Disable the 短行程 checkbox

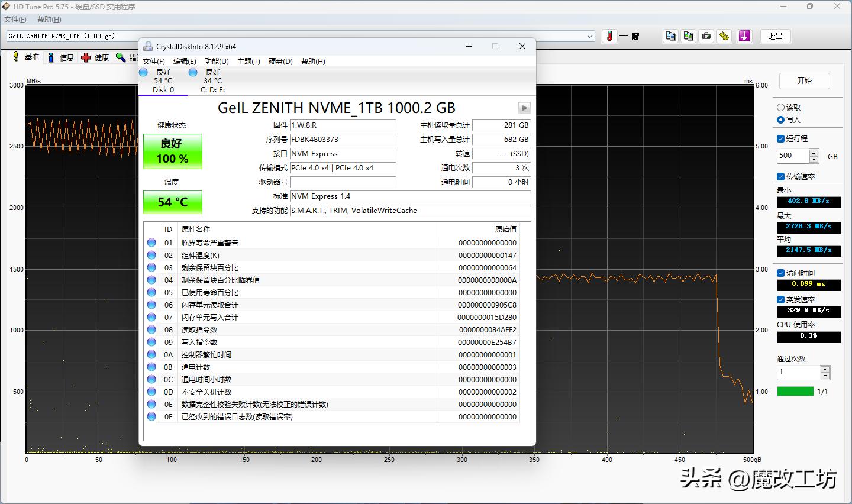(781, 138)
